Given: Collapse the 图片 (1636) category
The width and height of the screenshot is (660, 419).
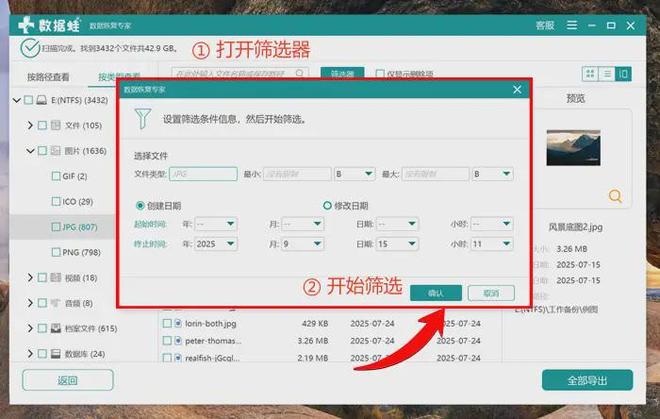Looking at the screenshot, I should 30,151.
